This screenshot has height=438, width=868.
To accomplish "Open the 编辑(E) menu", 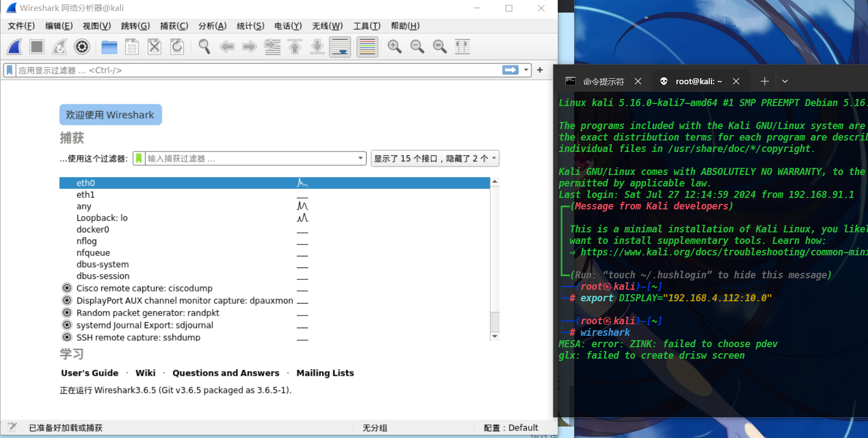I will click(59, 26).
